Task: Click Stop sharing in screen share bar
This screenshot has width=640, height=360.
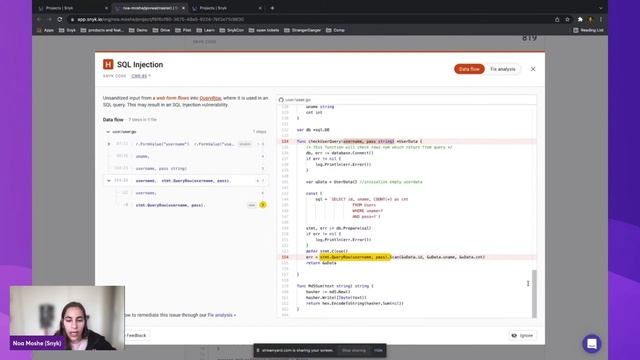Action: pyautogui.click(x=353, y=350)
